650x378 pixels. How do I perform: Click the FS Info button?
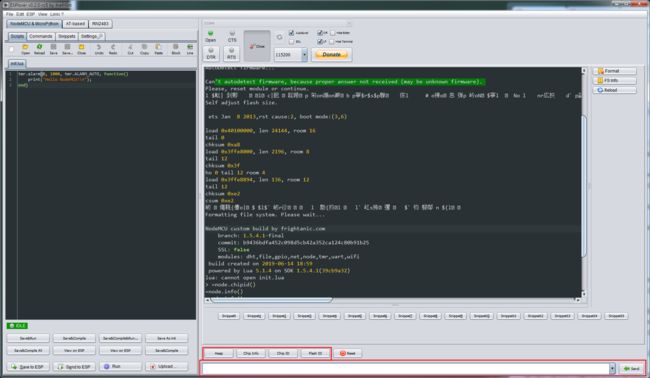[614, 80]
